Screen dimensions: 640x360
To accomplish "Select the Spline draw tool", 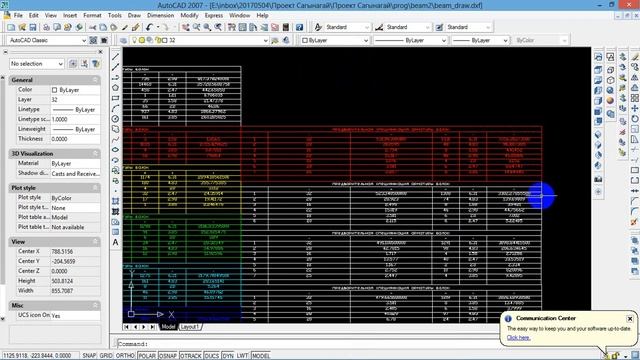I will click(116, 139).
